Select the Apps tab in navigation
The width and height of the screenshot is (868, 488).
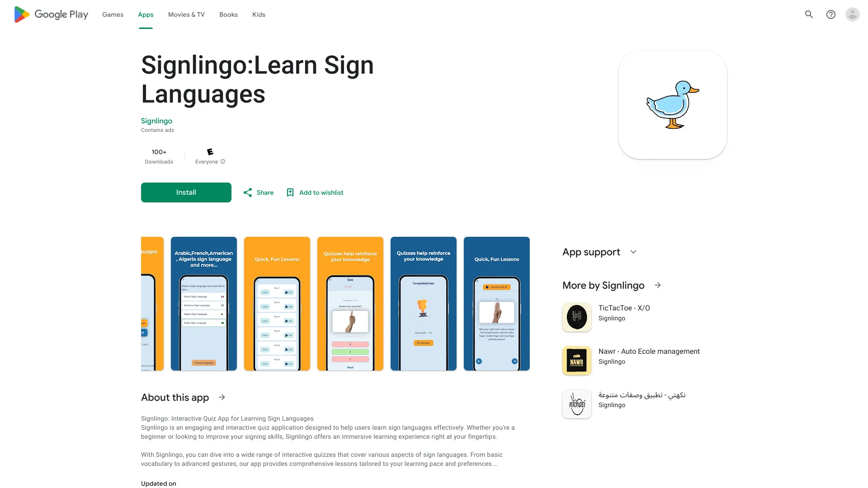coord(146,14)
